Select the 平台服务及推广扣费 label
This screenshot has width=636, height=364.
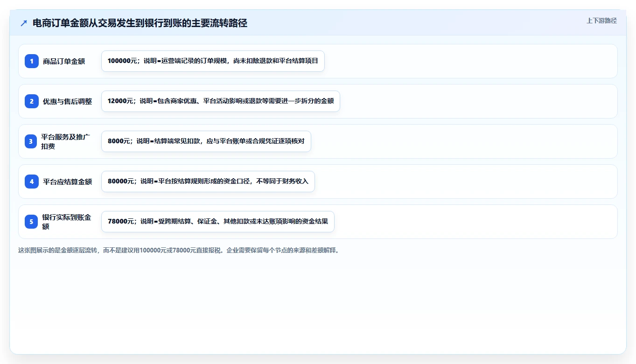coord(66,141)
